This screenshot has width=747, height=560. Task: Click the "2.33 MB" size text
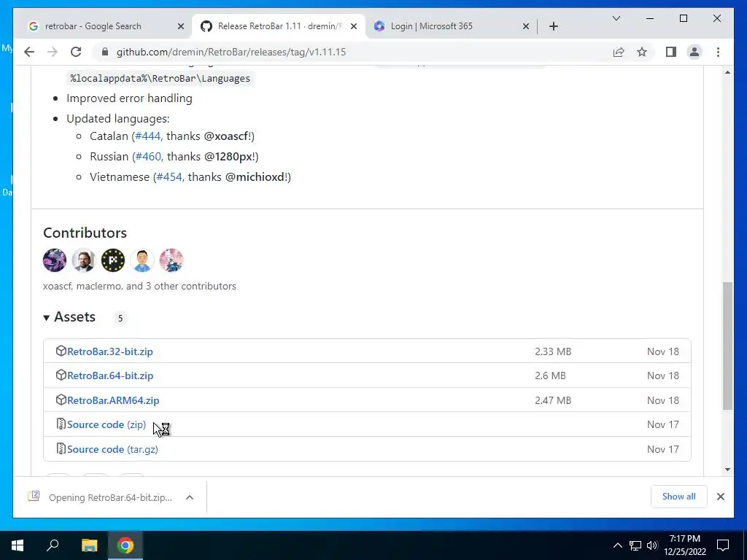(553, 351)
